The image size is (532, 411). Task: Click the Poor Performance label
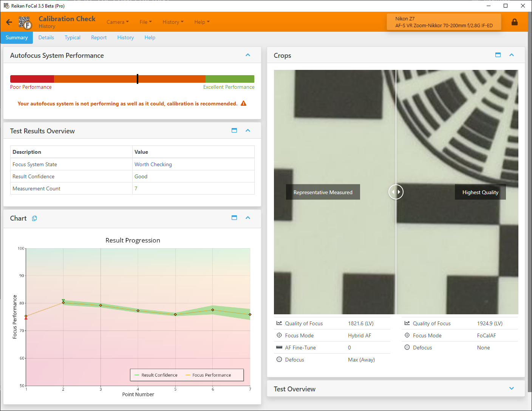pos(31,87)
